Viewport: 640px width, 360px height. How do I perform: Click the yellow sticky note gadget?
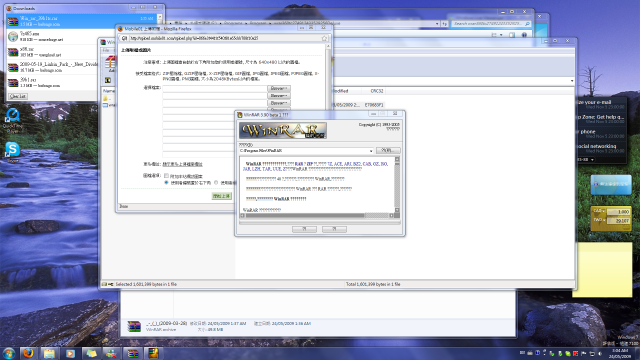click(602, 269)
